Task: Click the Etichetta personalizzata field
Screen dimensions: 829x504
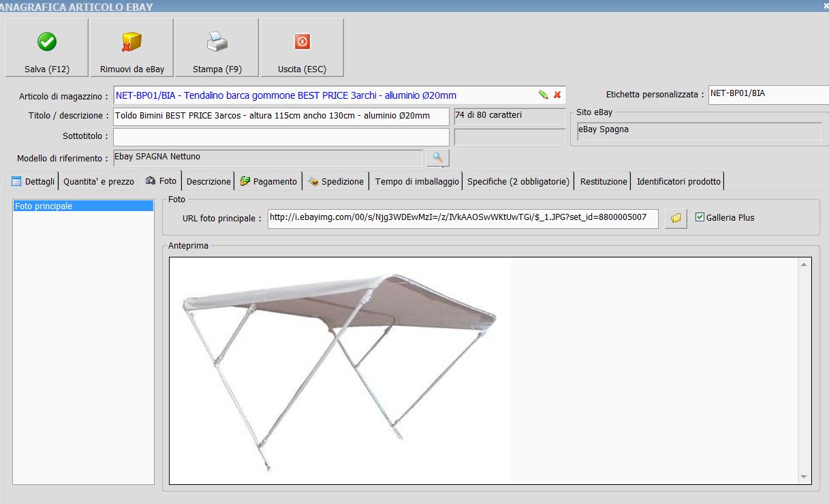Action: tap(768, 95)
